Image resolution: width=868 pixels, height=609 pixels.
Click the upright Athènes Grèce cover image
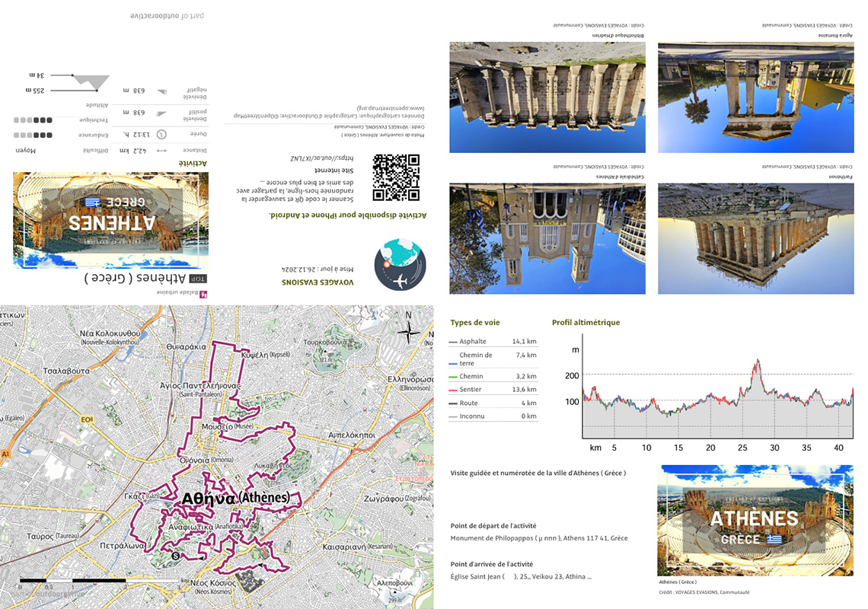click(755, 521)
